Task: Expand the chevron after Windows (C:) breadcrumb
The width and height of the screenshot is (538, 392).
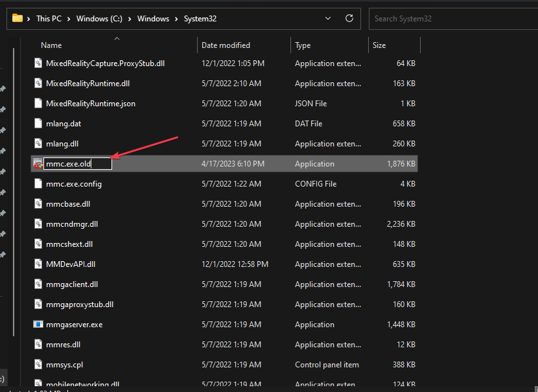Action: [x=130, y=19]
